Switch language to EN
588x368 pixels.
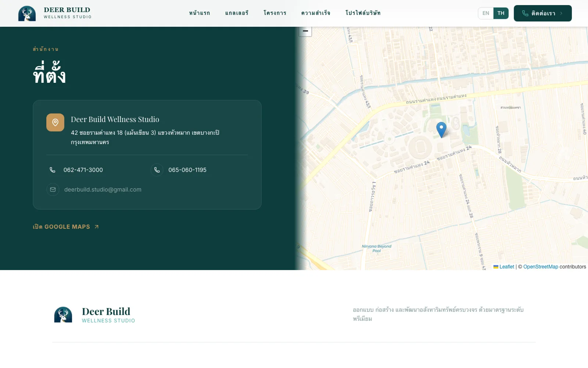click(486, 13)
